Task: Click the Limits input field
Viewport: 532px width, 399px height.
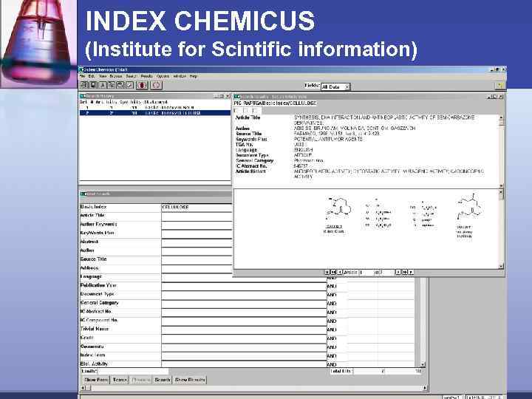Action: [133, 372]
